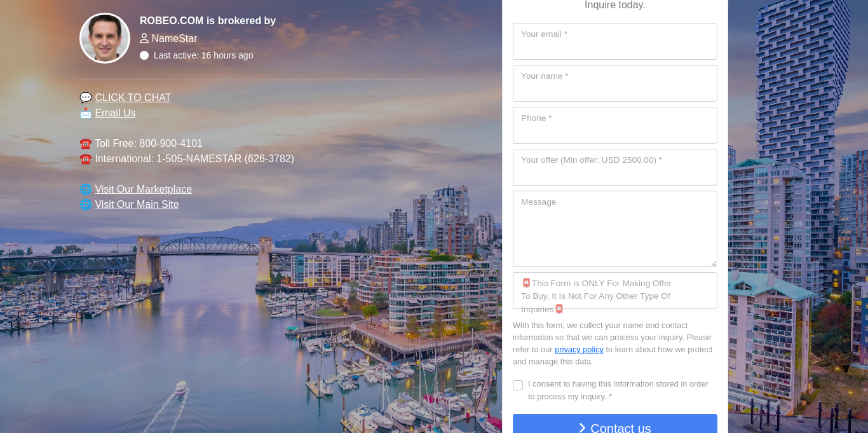This screenshot has width=868, height=433.
Task: Click the white last-active status dot
Action: 144,55
